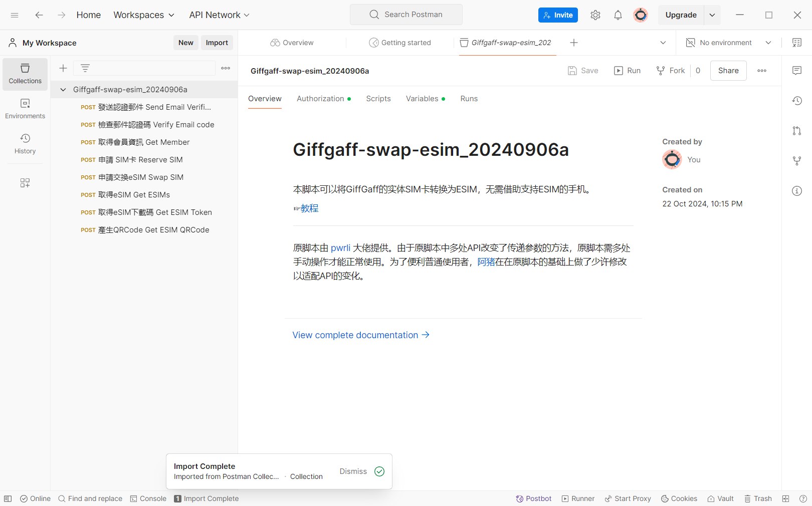Viewport: 812px width, 506px height.
Task: Open collection info icon in right sidebar
Action: [x=796, y=191]
